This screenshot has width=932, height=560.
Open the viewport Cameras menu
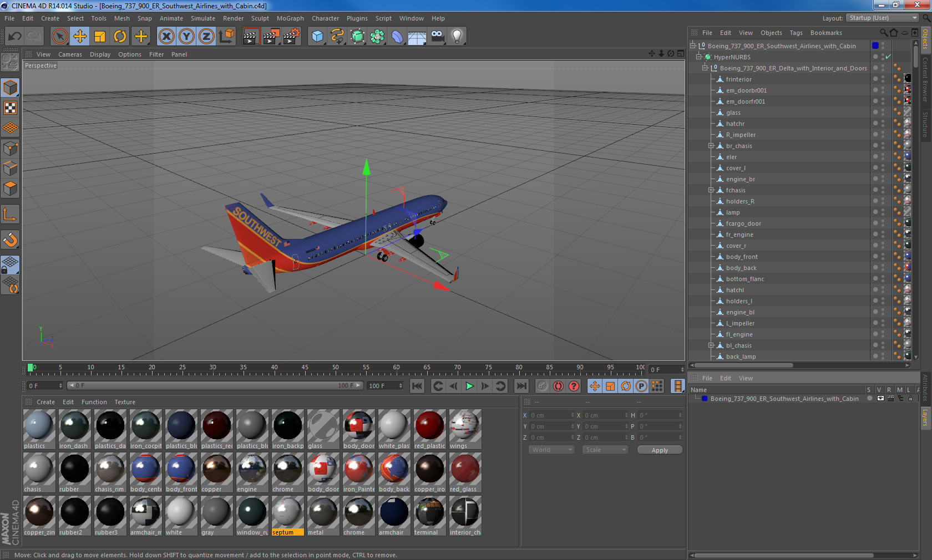point(70,54)
